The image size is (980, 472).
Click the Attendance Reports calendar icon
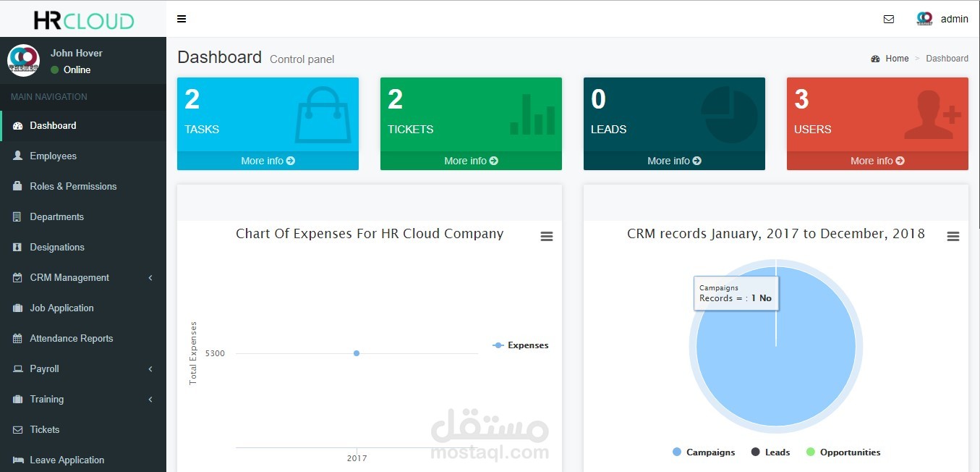tap(17, 338)
